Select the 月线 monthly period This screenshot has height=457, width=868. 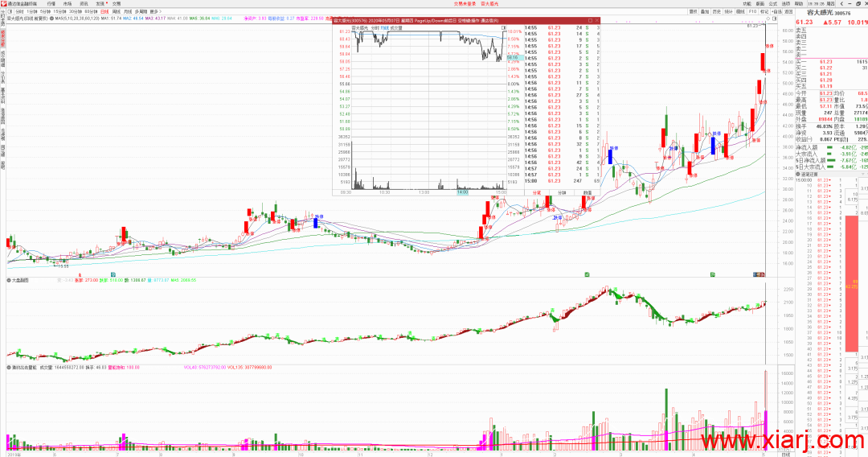click(x=128, y=11)
